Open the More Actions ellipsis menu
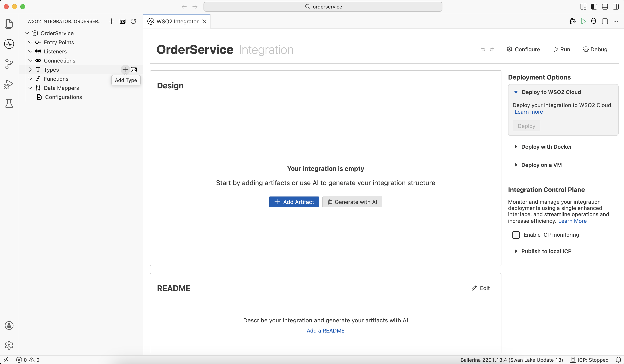This screenshot has height=364, width=624. coord(616,21)
